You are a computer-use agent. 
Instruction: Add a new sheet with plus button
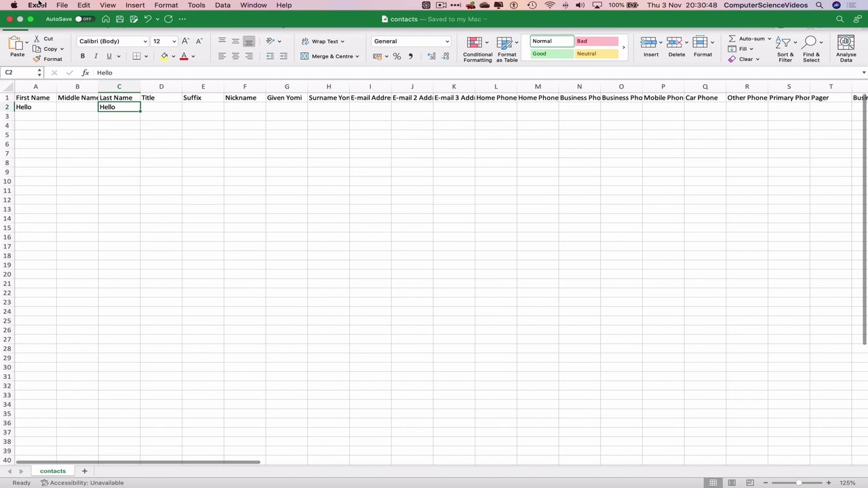point(84,471)
